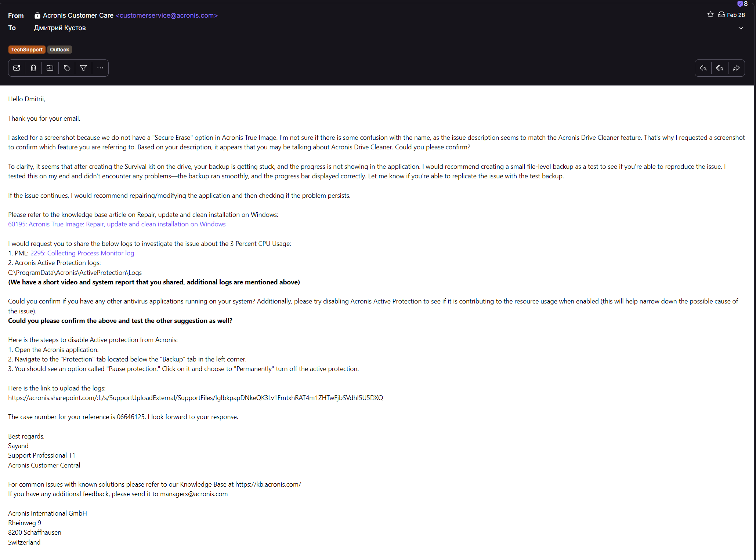Click the "Sayand" signature name
This screenshot has height=560, width=756.
coord(18,446)
